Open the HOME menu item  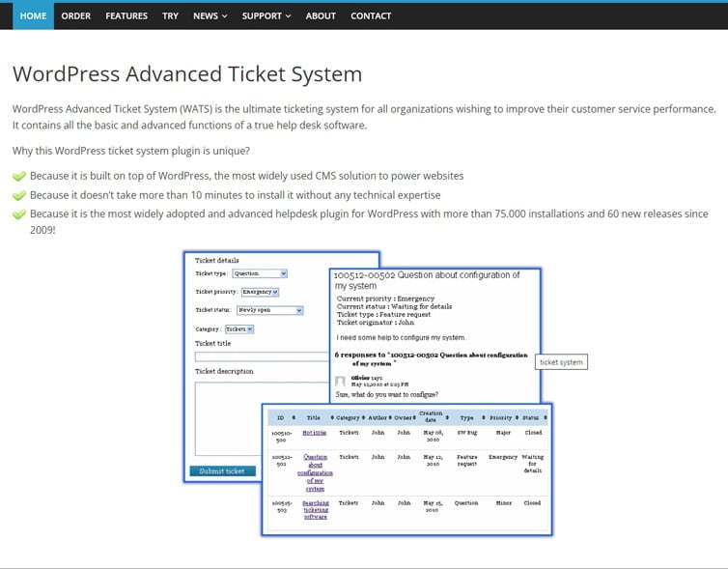(33, 15)
